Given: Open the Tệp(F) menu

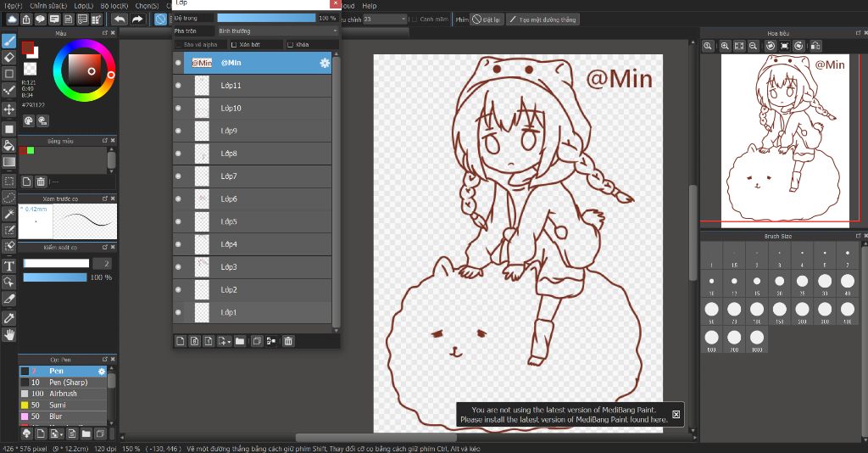Looking at the screenshot, I should click(x=14, y=6).
